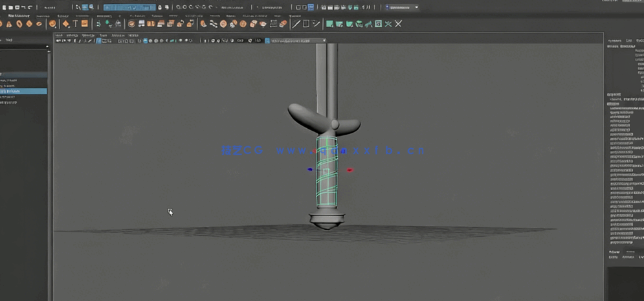The width and height of the screenshot is (644, 301).
Task: Click the red manipulator handle on the sword grip
Action: click(350, 170)
